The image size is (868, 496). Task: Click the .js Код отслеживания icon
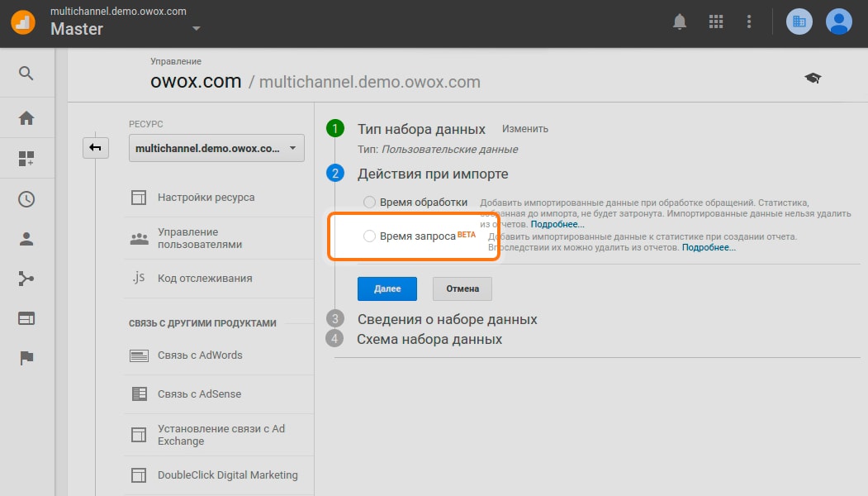pyautogui.click(x=139, y=278)
